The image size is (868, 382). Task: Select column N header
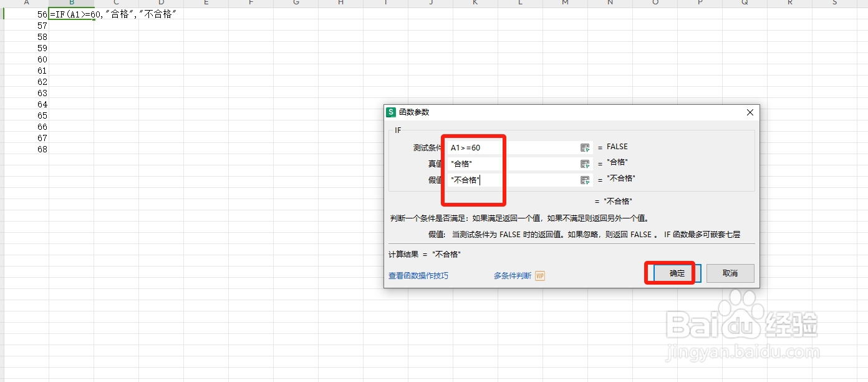[610, 4]
